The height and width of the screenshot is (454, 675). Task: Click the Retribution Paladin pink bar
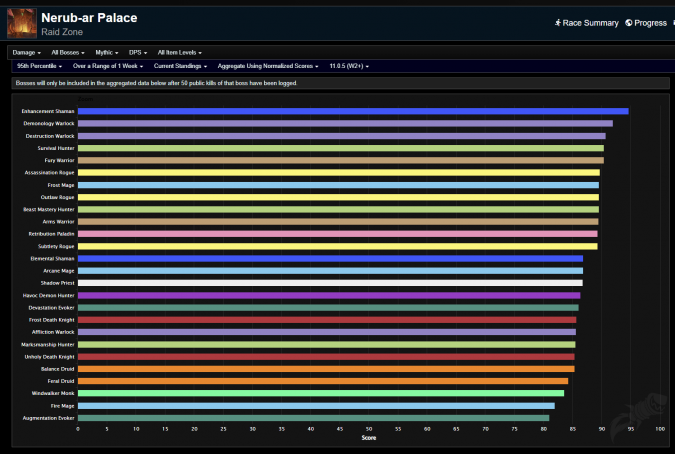(x=338, y=234)
